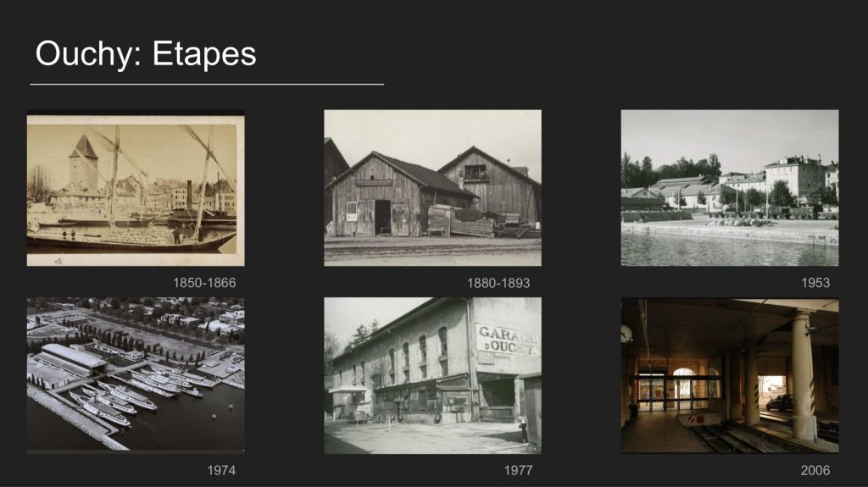The height and width of the screenshot is (487, 868).
Task: Click the wall clock in the 2006 photo
Action: coord(626,334)
